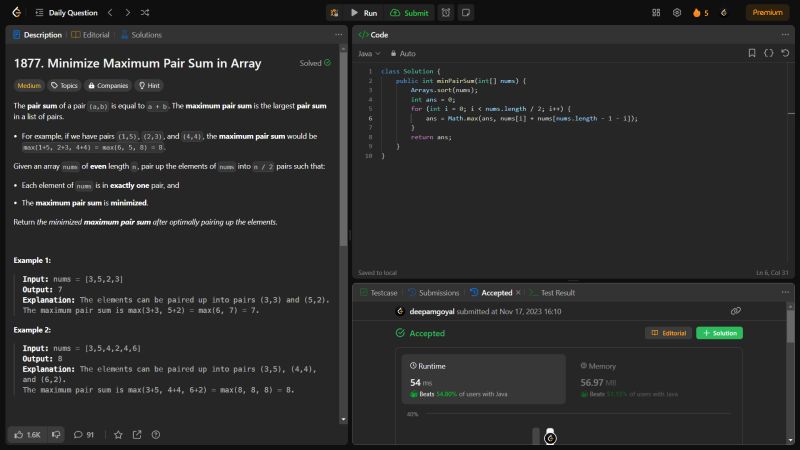Submit the solution

click(409, 13)
